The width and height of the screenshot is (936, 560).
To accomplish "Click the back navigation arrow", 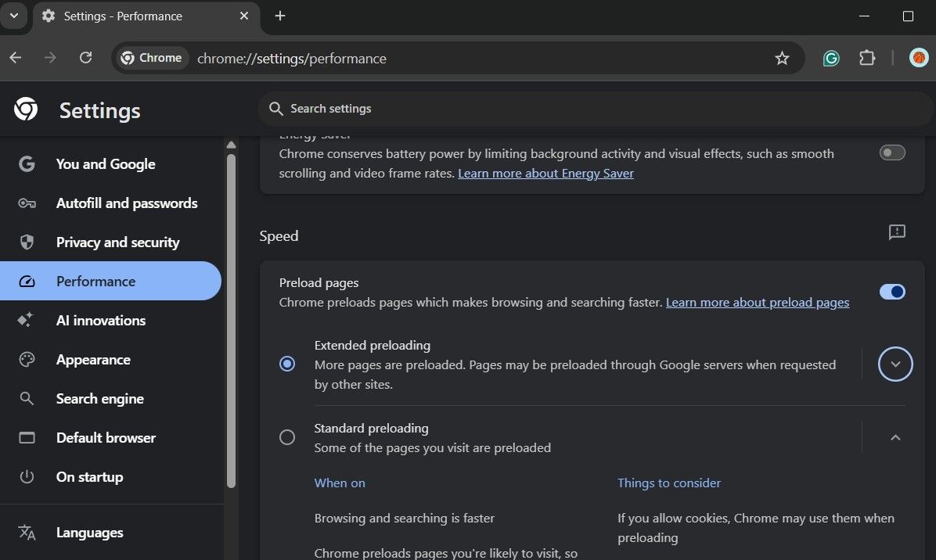I will (x=16, y=58).
